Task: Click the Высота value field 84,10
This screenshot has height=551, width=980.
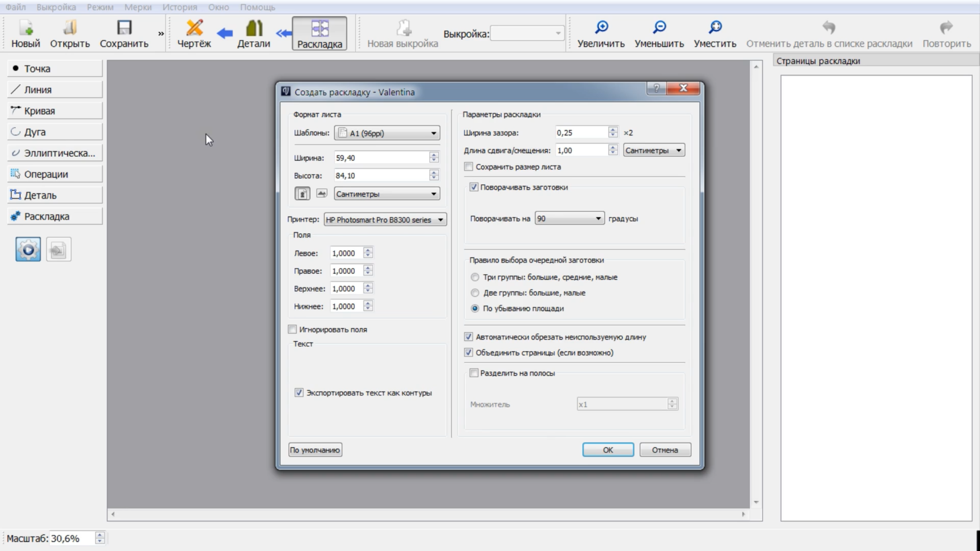Action: [x=382, y=176]
